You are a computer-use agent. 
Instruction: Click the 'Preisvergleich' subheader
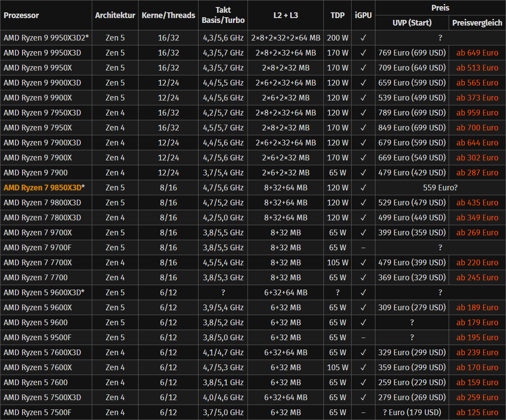pos(477,23)
